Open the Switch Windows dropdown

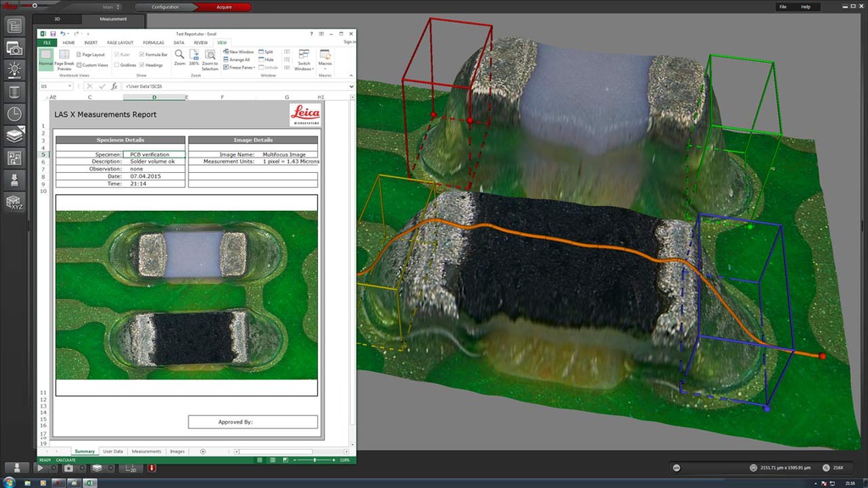click(304, 60)
